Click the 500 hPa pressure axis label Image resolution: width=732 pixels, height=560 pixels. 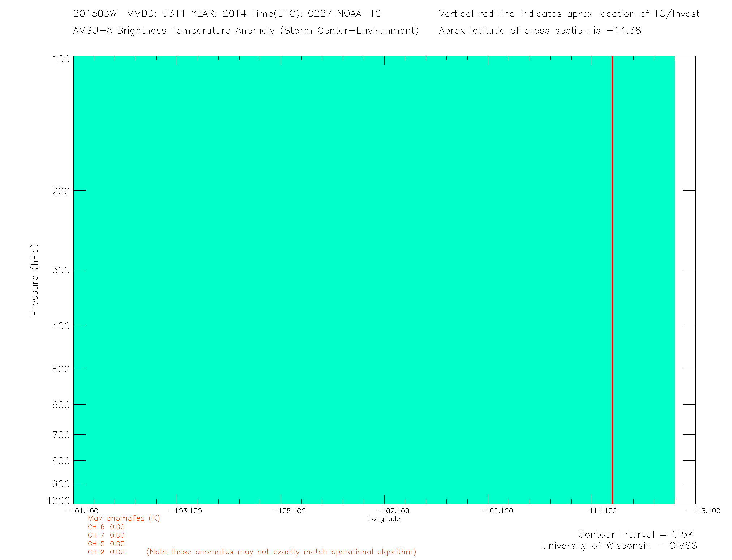(61, 369)
